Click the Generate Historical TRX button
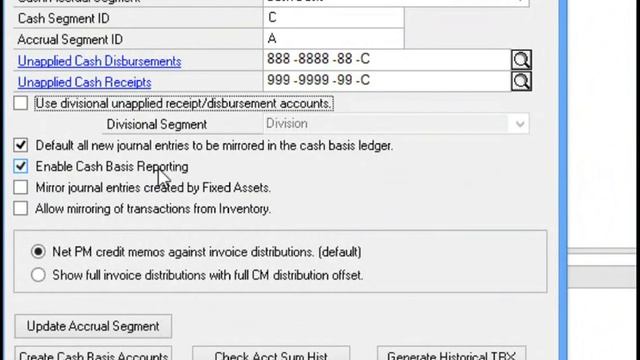640x360 pixels. [451, 353]
